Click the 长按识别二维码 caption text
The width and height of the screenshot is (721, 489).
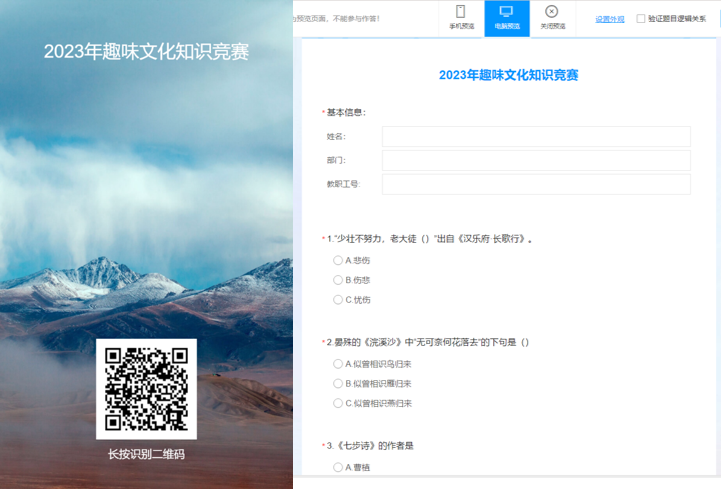pos(146,454)
